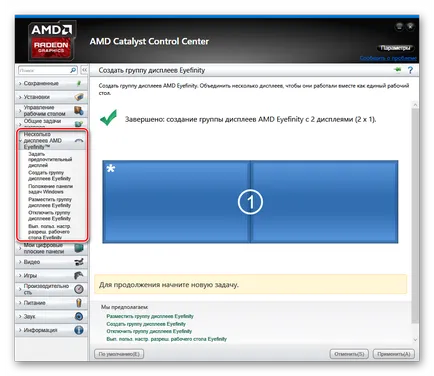Open the Параметры button

point(395,48)
